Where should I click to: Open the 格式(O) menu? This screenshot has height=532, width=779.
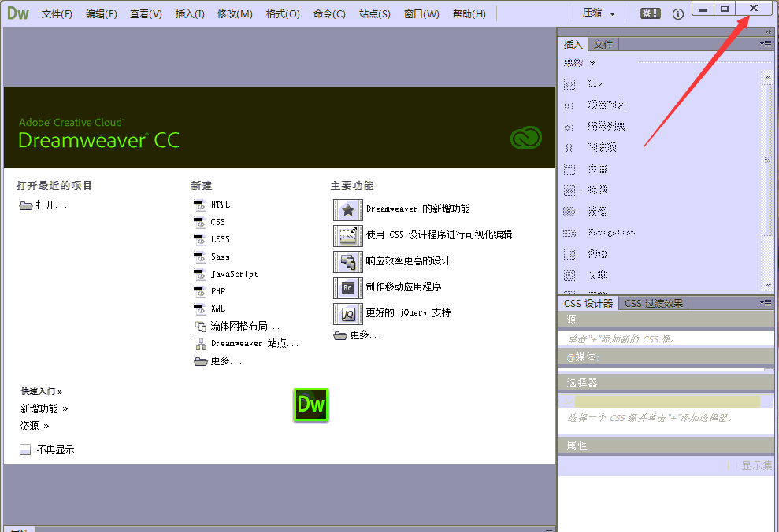283,14
